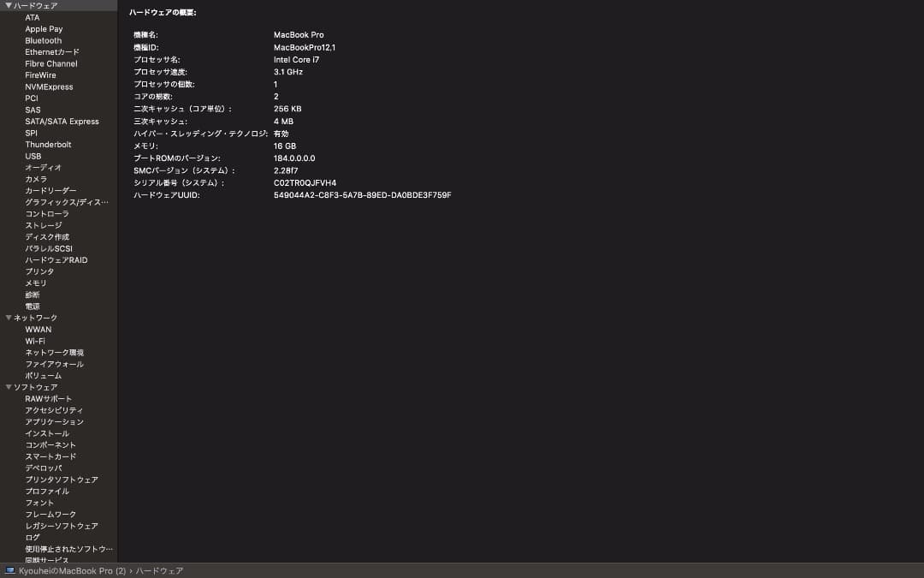This screenshot has width=924, height=578.
Task: Click the computer icon in path bar
Action: tap(10, 570)
